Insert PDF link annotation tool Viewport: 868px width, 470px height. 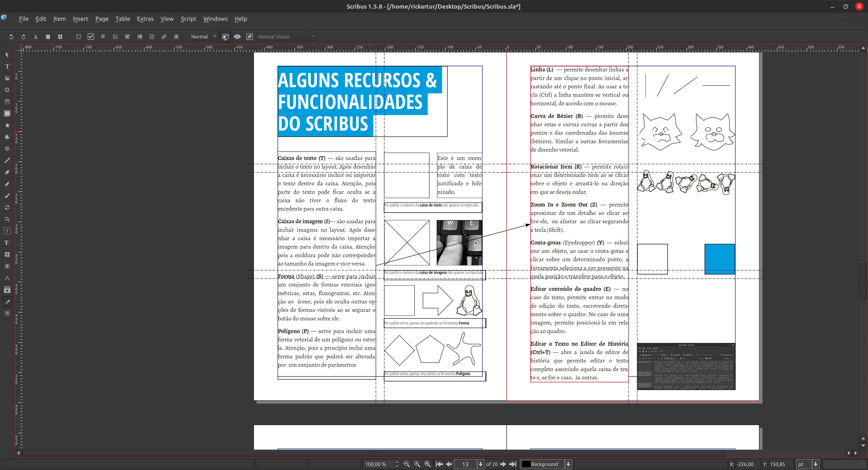(164, 37)
